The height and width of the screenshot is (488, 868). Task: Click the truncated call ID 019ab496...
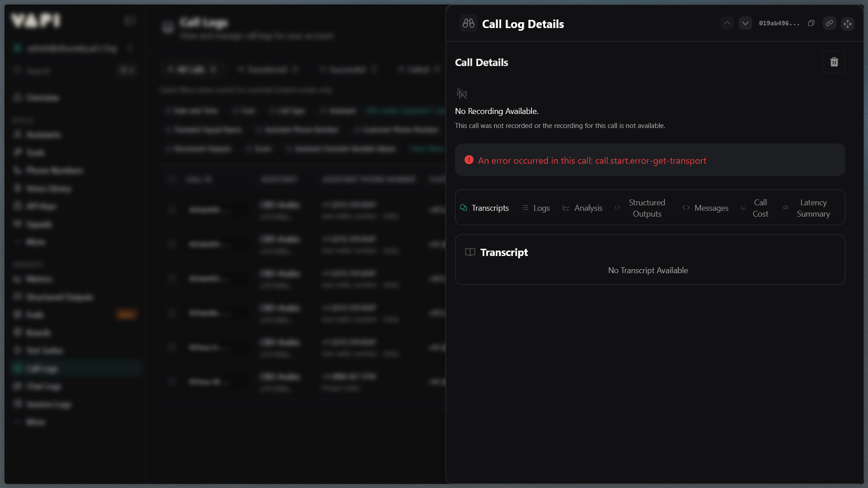coord(779,23)
